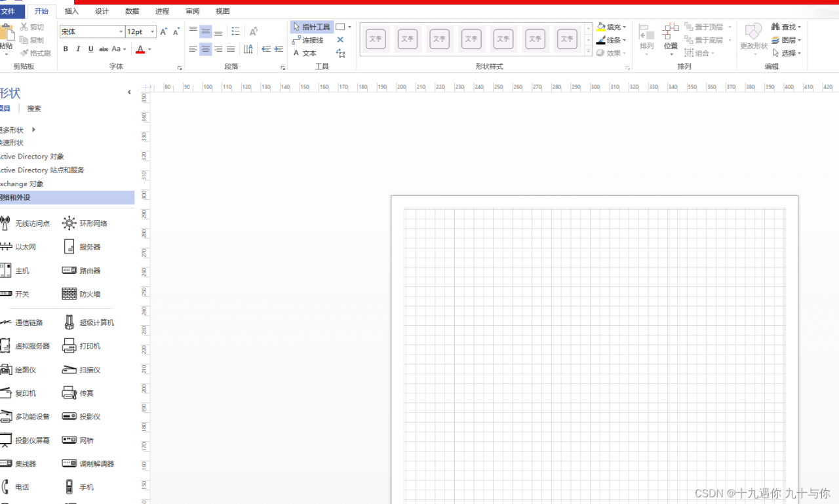Activate the 连接线 connector tool
Screen dimensions: 839x504
tap(307, 40)
